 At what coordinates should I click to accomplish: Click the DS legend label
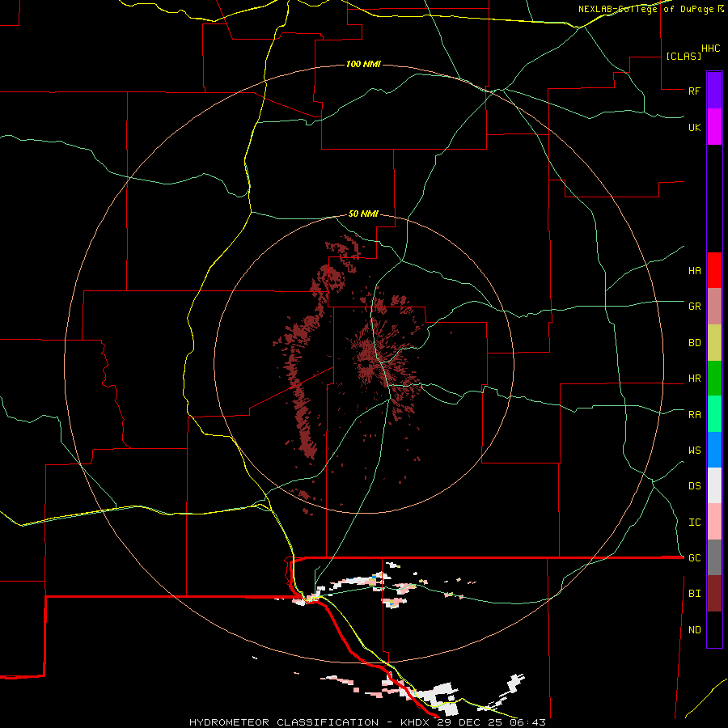694,486
